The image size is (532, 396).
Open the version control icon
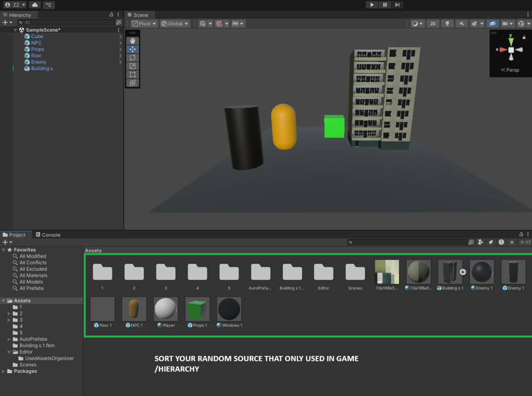tap(49, 5)
